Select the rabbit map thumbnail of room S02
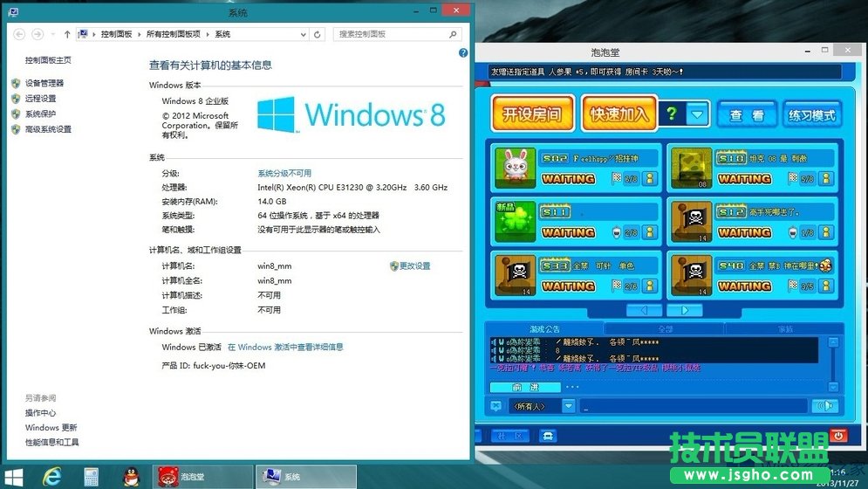 click(515, 168)
